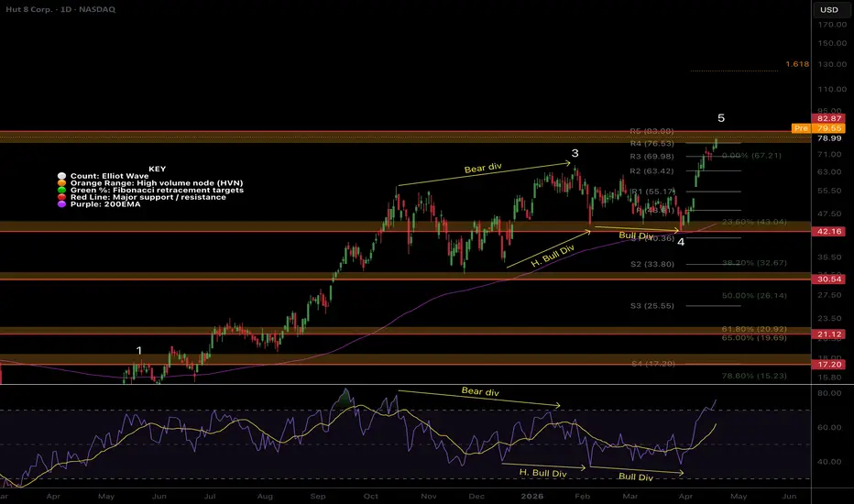This screenshot has height=504, width=854.
Task: Click the R4 (76.53) pivot label
Action: coord(651,144)
